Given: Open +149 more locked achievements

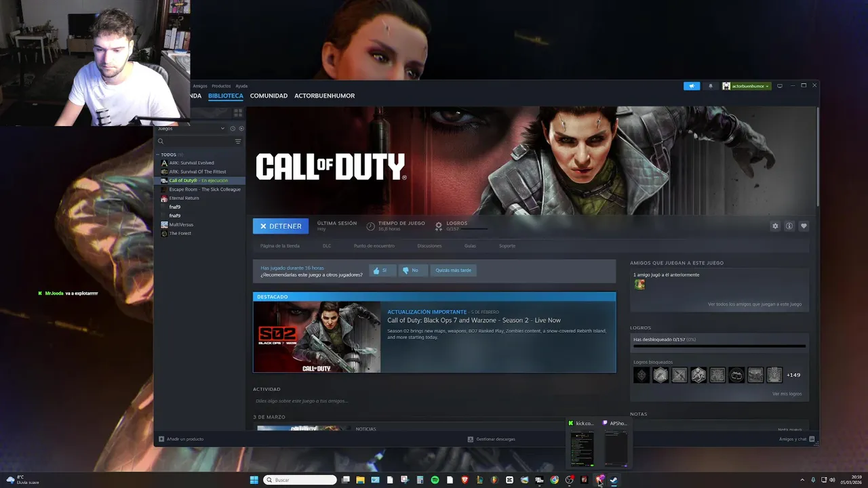Looking at the screenshot, I should 793,375.
